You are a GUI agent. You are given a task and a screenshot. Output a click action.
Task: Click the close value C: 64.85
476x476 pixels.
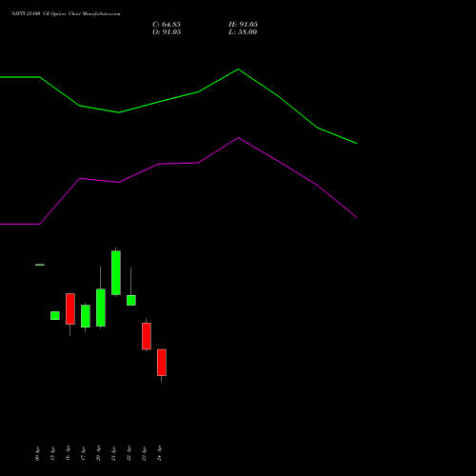coord(167,25)
